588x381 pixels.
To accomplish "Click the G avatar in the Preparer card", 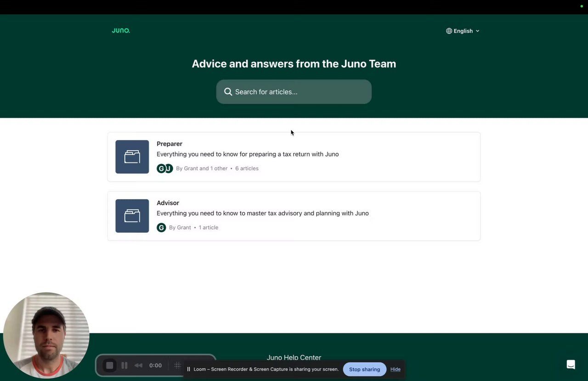I will click(161, 168).
